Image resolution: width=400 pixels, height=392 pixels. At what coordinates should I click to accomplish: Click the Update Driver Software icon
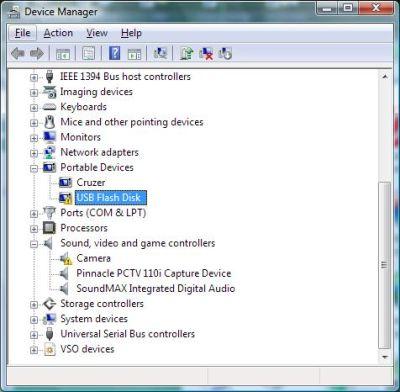[187, 53]
